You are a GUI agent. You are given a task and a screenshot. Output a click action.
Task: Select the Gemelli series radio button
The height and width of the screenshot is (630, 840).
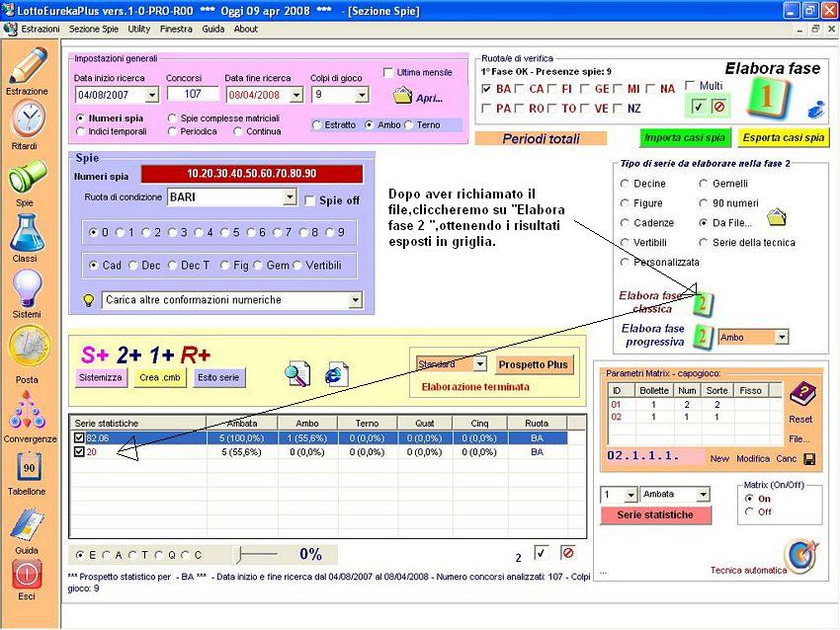pyautogui.click(x=703, y=184)
